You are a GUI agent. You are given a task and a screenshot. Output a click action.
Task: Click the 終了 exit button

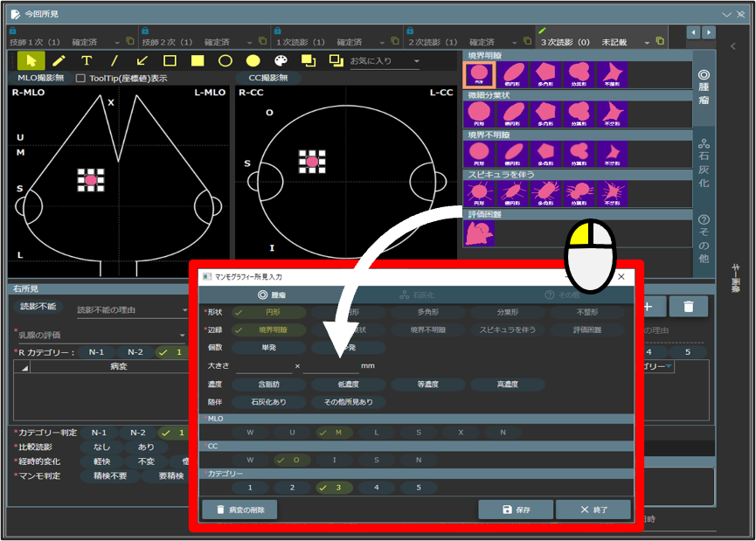[x=593, y=510]
